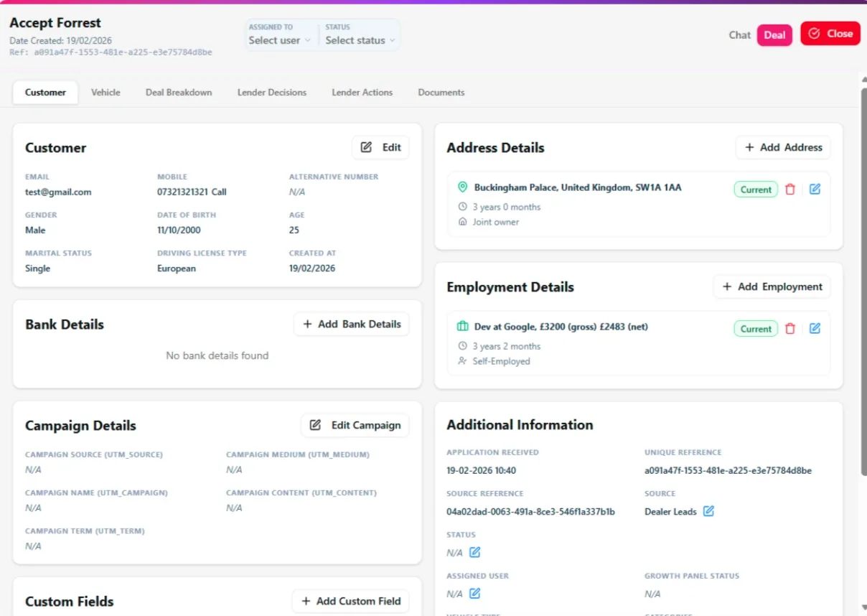867x616 pixels.
Task: Click the clock icon beside 3 years 2 months
Action: (463, 346)
